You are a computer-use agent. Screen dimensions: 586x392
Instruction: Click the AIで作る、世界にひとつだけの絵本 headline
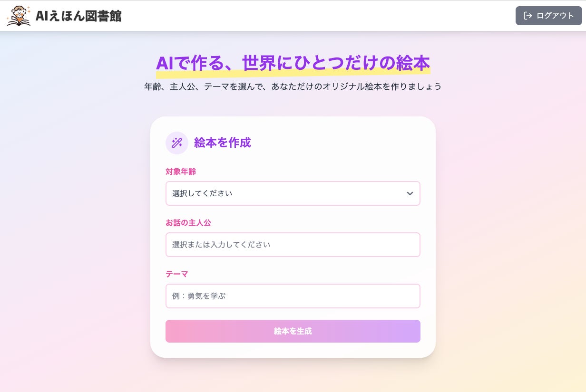(293, 62)
